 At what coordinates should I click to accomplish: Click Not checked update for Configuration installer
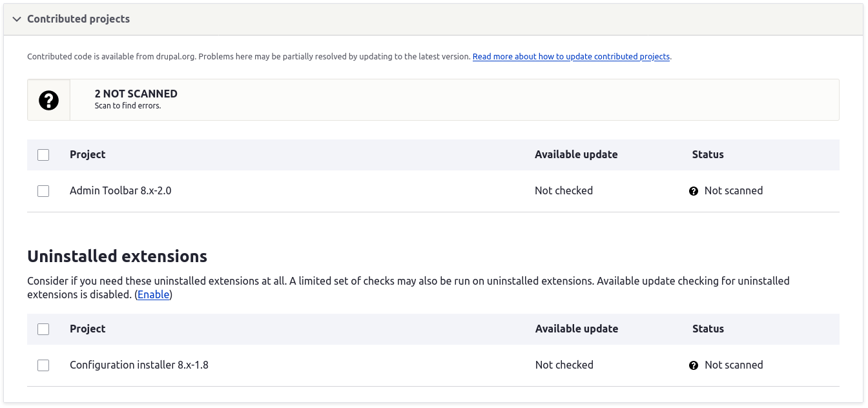tap(564, 365)
